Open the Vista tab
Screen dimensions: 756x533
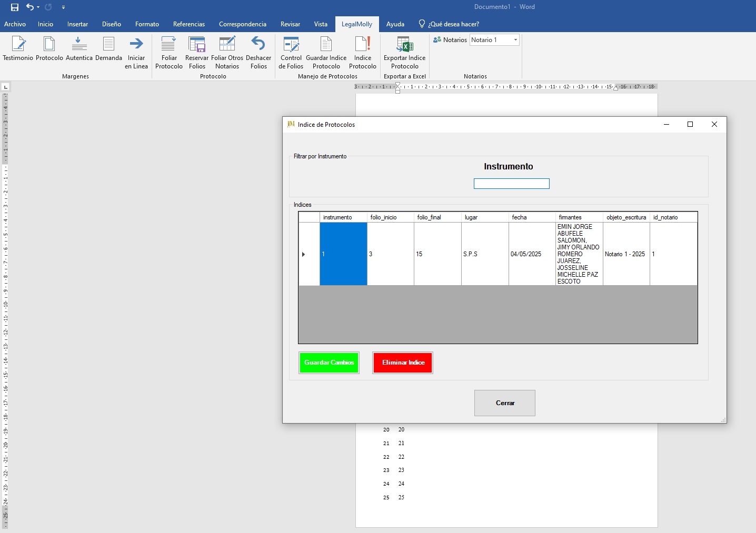tap(321, 24)
